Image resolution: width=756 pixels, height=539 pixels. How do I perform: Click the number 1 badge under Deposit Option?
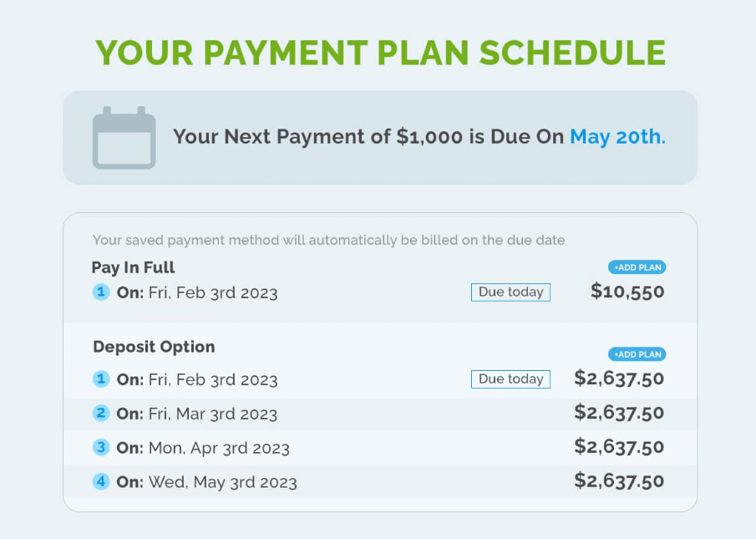101,379
